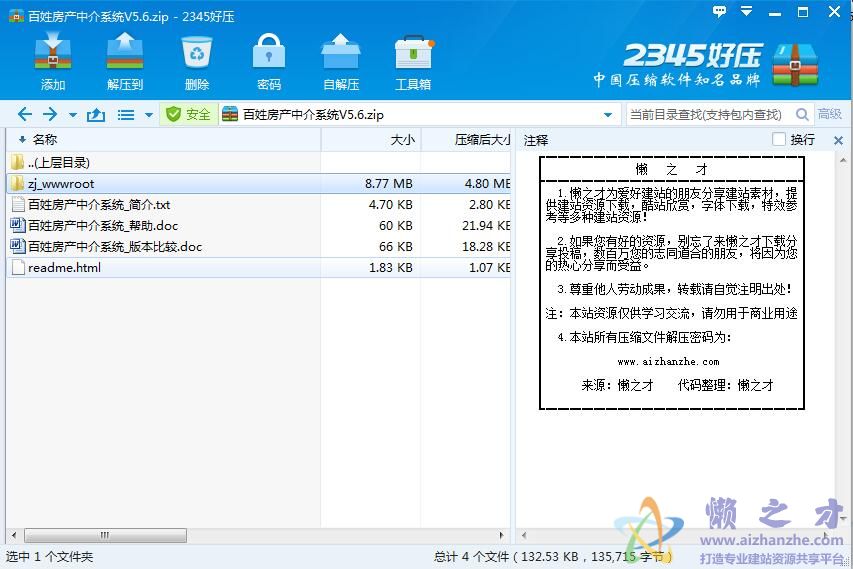Click the 解压到 (Extract to) icon
Screen dimensions: 853x569
point(125,61)
